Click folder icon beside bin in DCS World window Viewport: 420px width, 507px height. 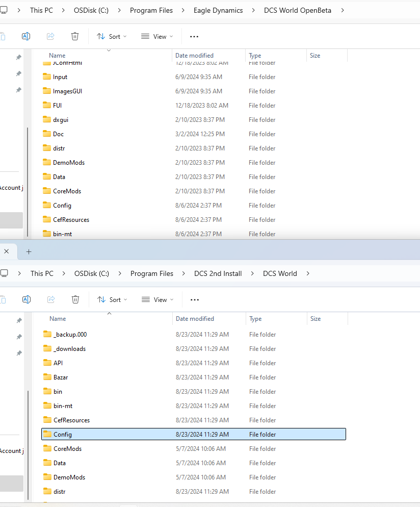pyautogui.click(x=47, y=391)
